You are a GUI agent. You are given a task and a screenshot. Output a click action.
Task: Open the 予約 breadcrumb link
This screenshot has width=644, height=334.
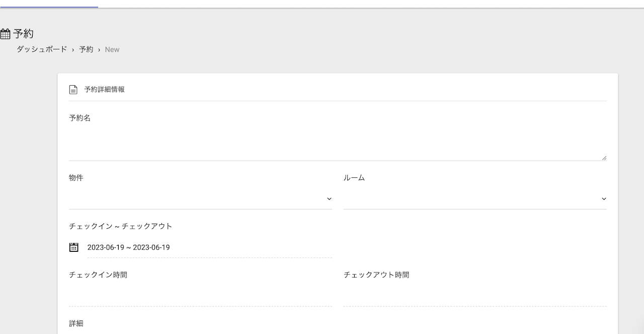click(x=86, y=49)
